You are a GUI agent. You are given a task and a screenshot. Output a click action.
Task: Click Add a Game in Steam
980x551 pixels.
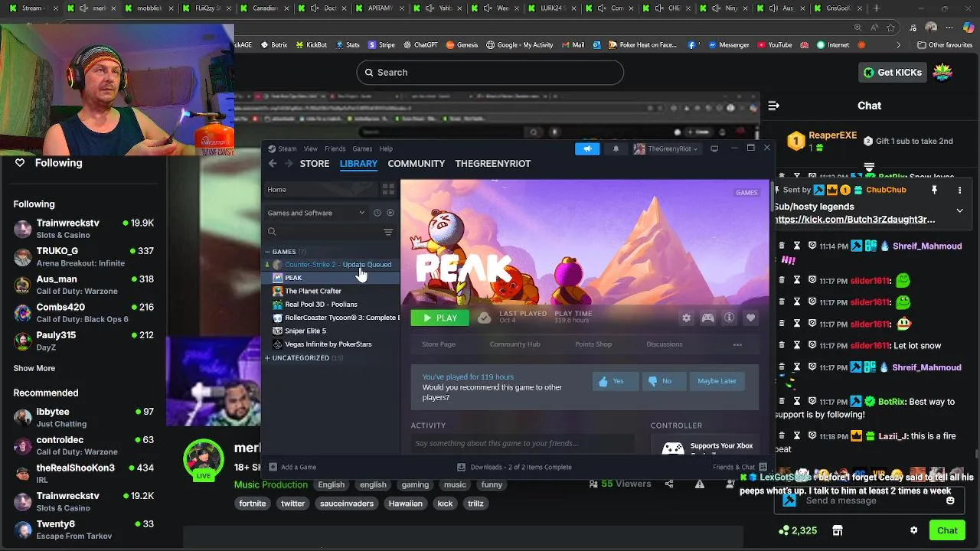coord(292,467)
